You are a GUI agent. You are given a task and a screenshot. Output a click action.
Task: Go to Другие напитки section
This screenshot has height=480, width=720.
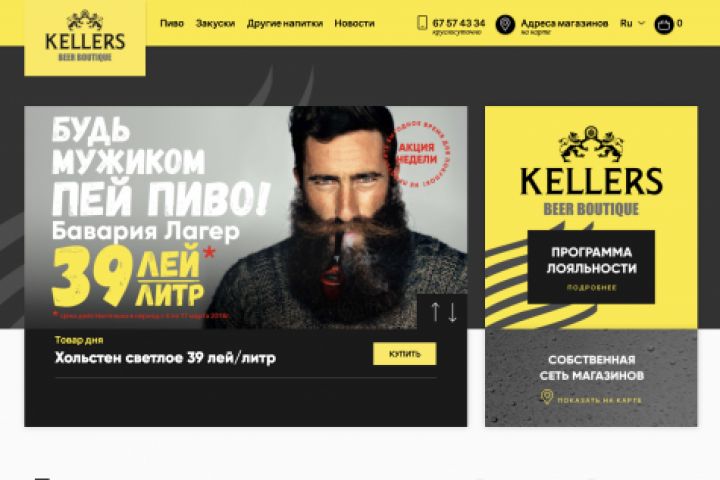click(x=285, y=23)
